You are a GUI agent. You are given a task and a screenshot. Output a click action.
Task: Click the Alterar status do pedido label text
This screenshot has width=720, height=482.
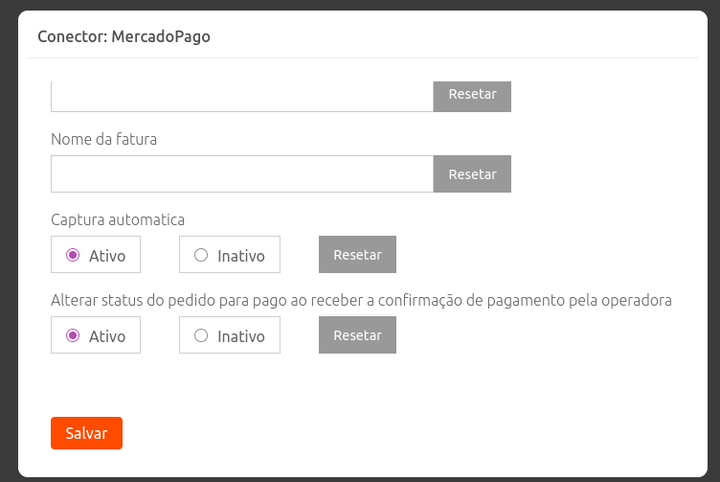click(361, 299)
